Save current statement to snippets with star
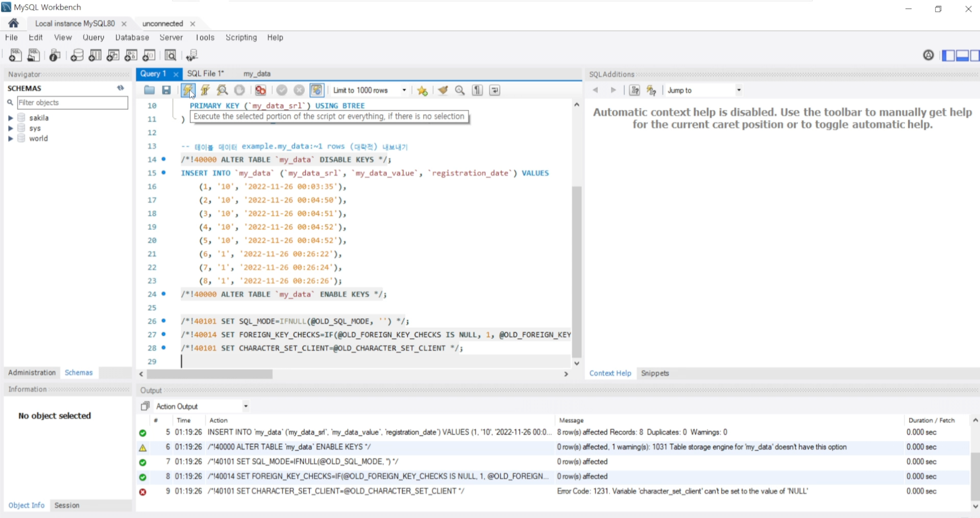The image size is (980, 518). tap(422, 90)
